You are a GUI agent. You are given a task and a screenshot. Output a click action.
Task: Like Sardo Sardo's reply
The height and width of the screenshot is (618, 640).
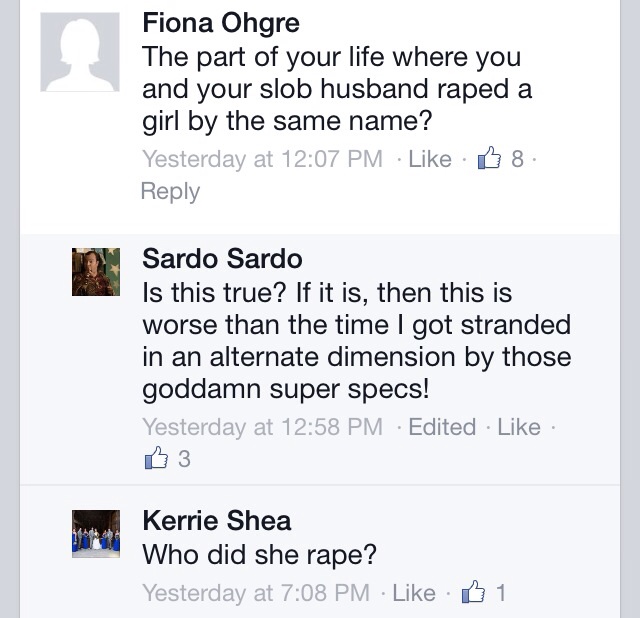click(518, 427)
